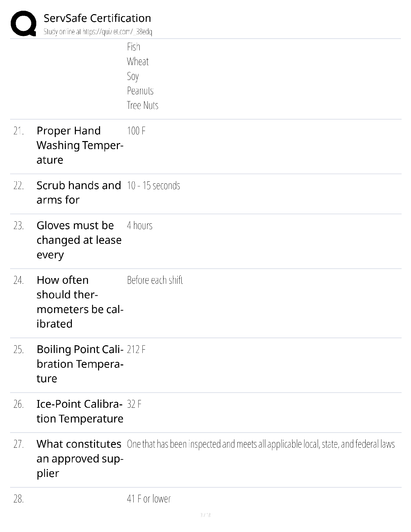Click the 212 F definition
Screen dimensions: 411x532
[x=136, y=349]
